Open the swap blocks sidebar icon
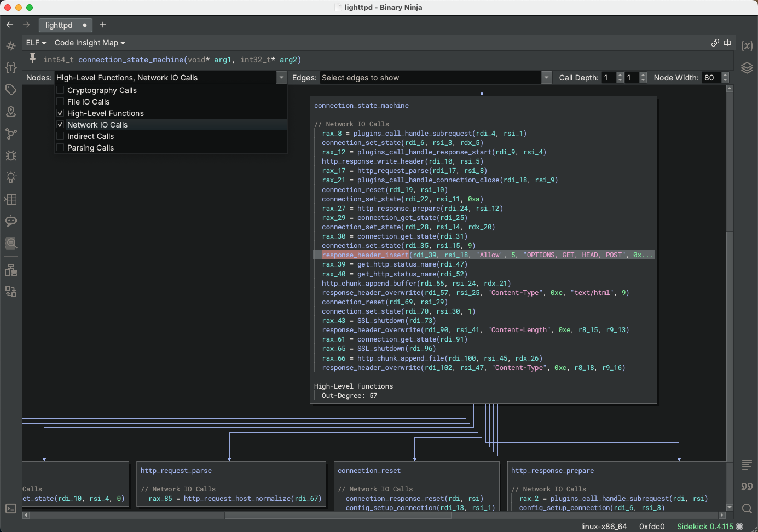 point(10,292)
